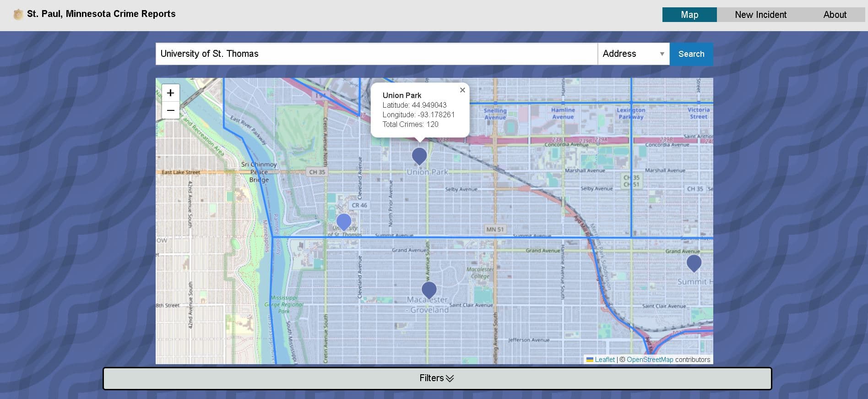The height and width of the screenshot is (399, 868).
Task: Open the Address search type dropdown
Action: [633, 54]
